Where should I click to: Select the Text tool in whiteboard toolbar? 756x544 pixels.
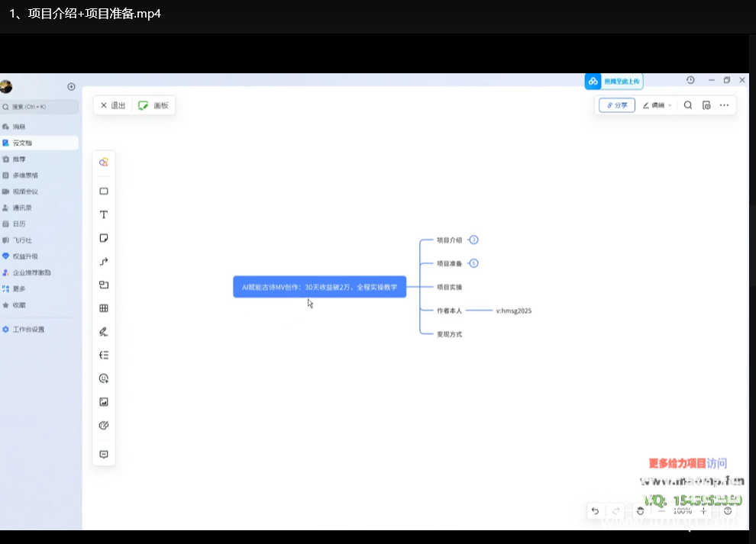click(x=104, y=215)
